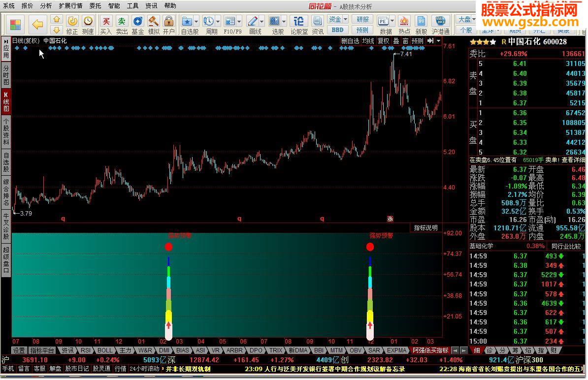The image size is (588, 380).
Task: Toggle 均线 moving averages on chart
Action: click(368, 41)
